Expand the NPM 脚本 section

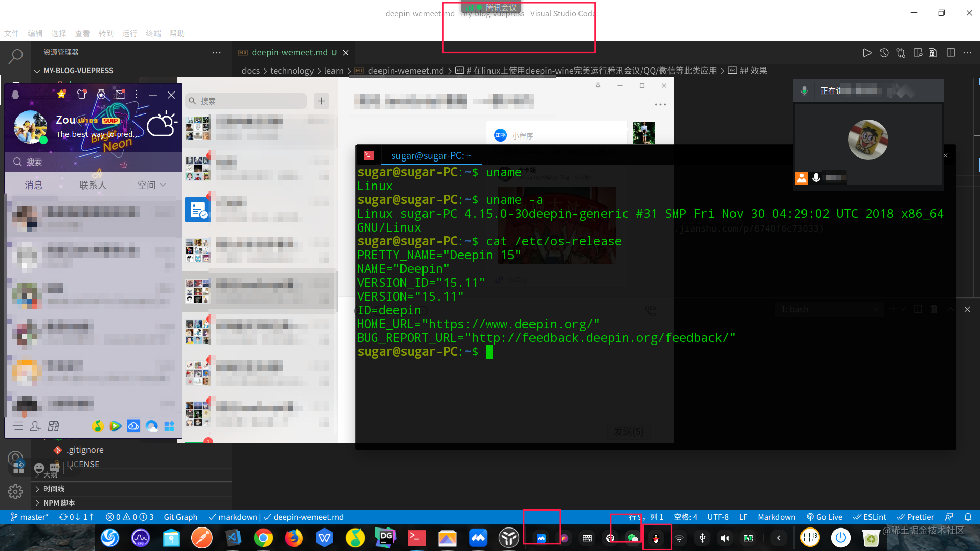pyautogui.click(x=56, y=503)
